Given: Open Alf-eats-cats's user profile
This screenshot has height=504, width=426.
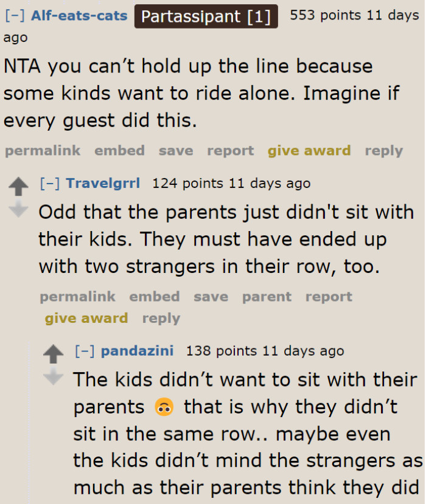Looking at the screenshot, I should coord(79,16).
